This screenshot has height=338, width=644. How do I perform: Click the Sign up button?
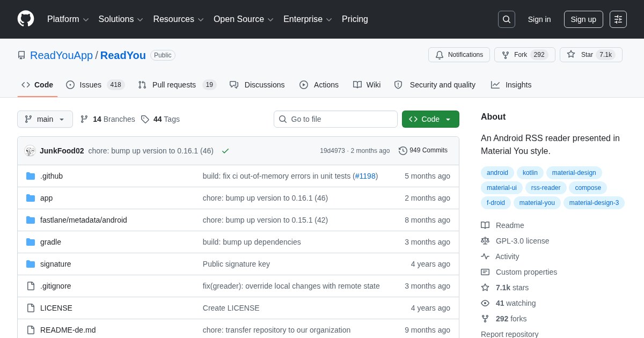click(583, 19)
